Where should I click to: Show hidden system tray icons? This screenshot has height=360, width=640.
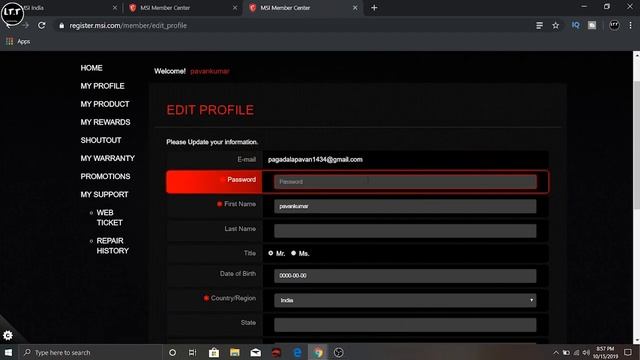click(x=556, y=352)
